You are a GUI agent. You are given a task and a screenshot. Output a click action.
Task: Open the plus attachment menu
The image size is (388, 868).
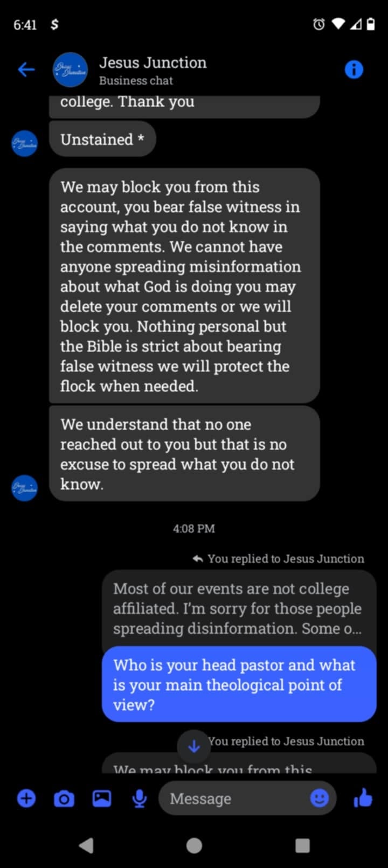click(26, 798)
